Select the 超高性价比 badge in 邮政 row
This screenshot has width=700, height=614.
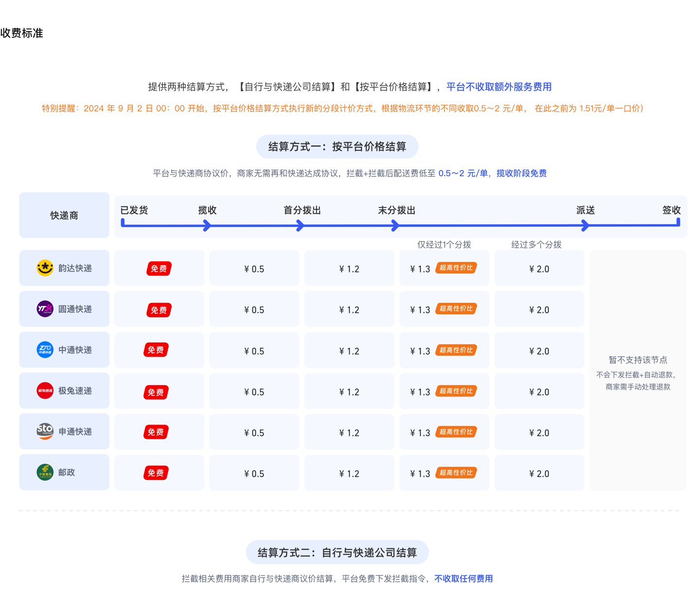coord(455,472)
